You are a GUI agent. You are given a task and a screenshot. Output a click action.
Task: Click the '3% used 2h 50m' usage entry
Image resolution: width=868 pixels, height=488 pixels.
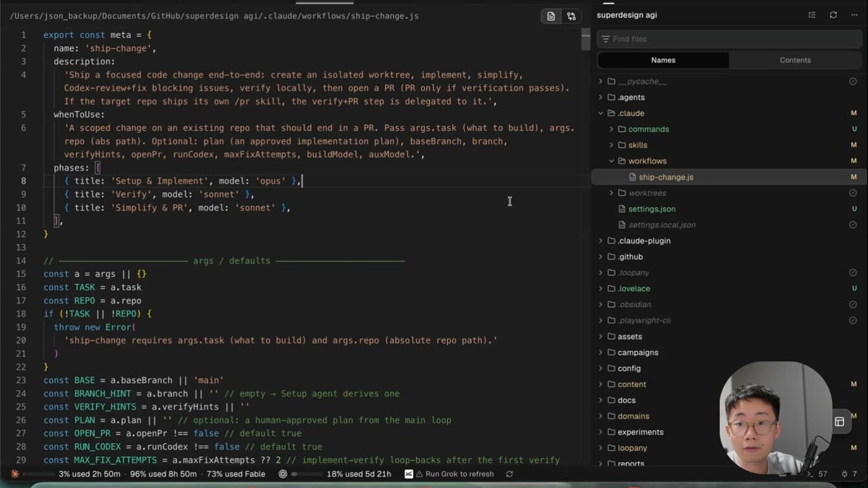90,474
